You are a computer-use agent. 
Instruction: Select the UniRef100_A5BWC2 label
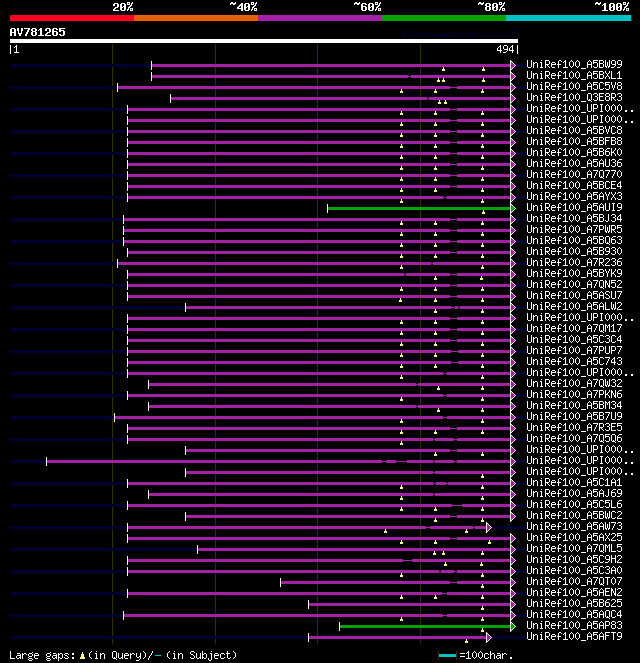tap(574, 515)
